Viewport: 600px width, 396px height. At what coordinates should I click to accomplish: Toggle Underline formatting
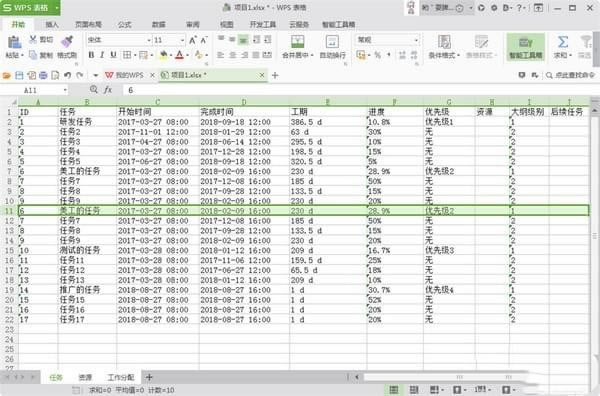tap(113, 55)
